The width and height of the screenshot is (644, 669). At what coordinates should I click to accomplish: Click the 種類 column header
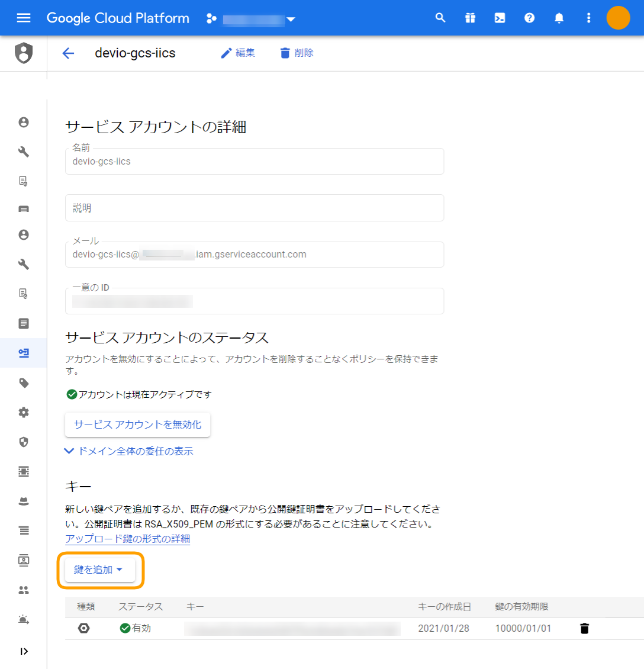pos(86,607)
